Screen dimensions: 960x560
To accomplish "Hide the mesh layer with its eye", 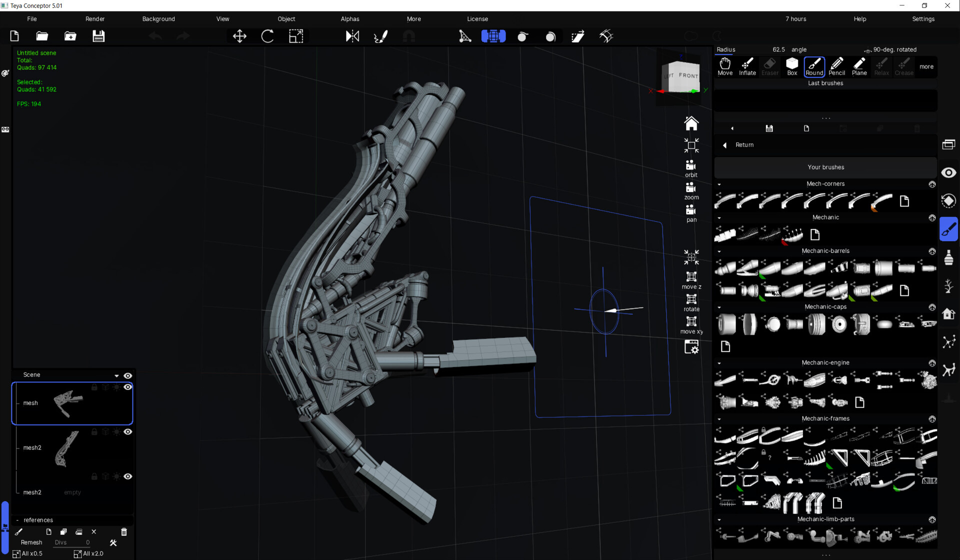I will [128, 387].
